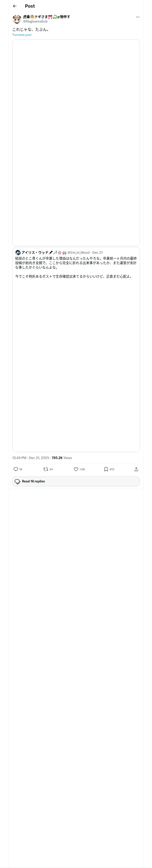The height and width of the screenshot is (868, 152).
Task: Go back using the left arrow
Action: point(14,6)
